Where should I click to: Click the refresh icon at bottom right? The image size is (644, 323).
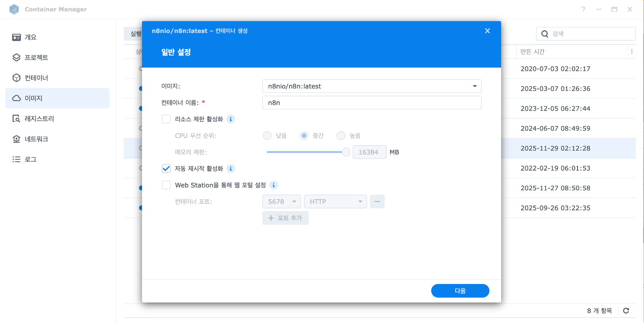626,311
